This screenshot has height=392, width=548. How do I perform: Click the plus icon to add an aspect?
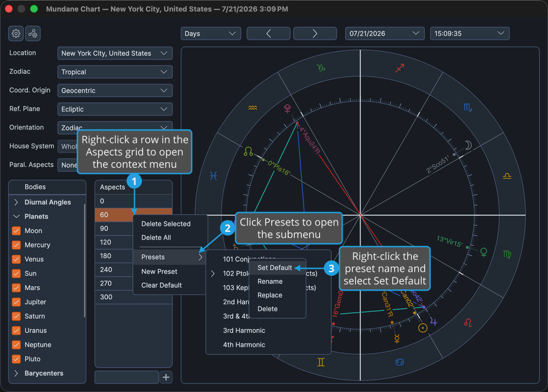pos(166,377)
